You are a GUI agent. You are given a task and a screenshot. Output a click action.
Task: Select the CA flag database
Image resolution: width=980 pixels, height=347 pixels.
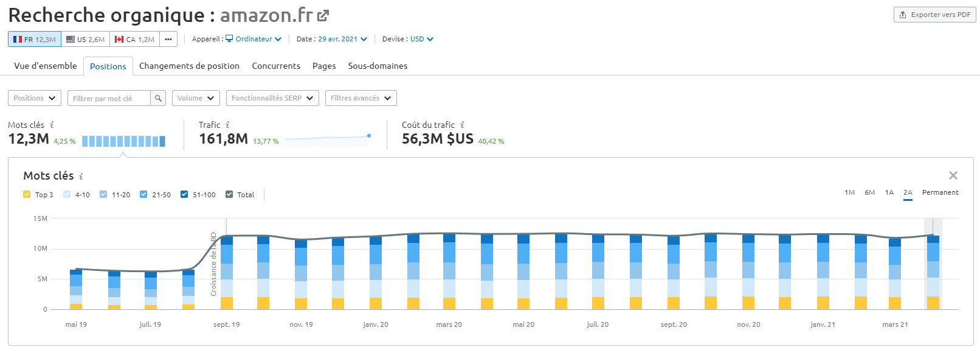(x=135, y=39)
